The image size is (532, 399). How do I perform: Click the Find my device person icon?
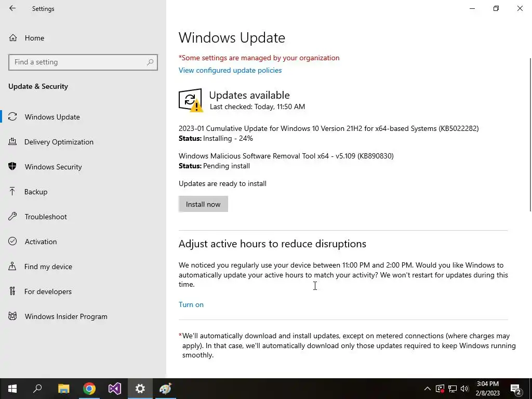point(12,266)
